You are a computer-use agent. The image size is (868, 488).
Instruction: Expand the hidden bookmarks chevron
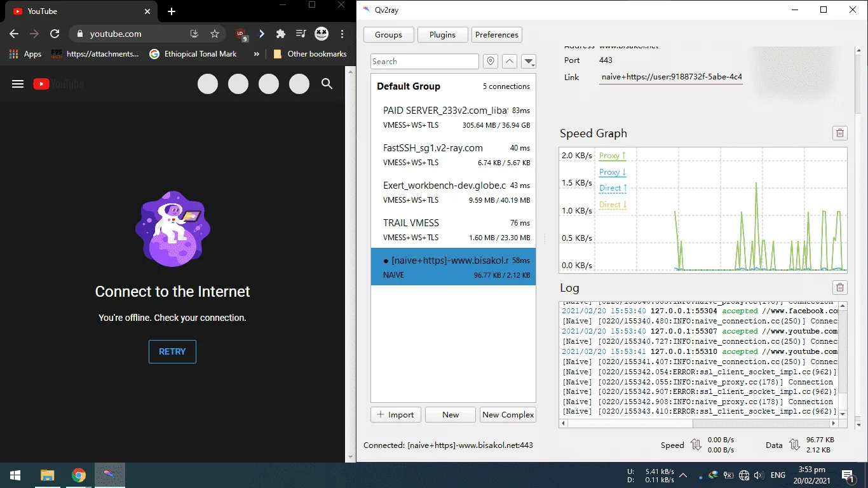click(x=256, y=54)
